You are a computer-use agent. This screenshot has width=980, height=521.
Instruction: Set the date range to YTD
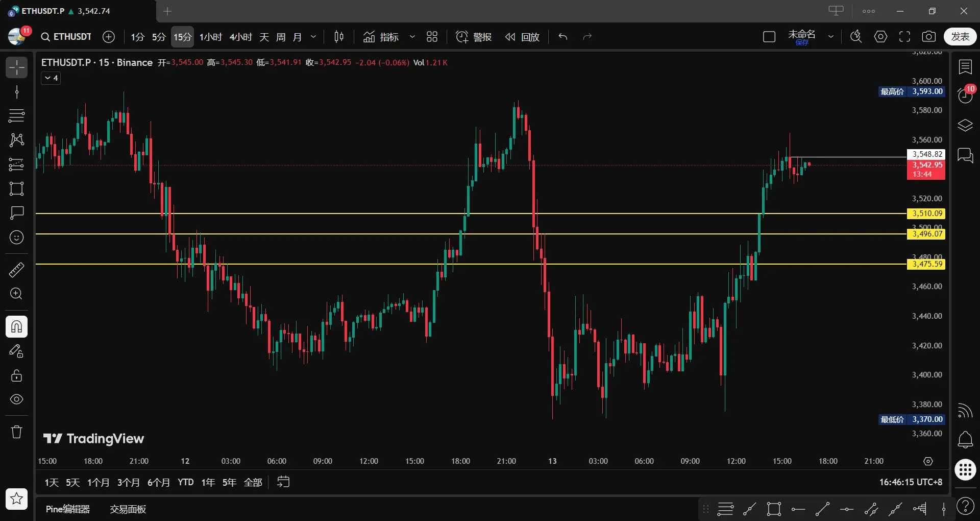pyautogui.click(x=186, y=482)
